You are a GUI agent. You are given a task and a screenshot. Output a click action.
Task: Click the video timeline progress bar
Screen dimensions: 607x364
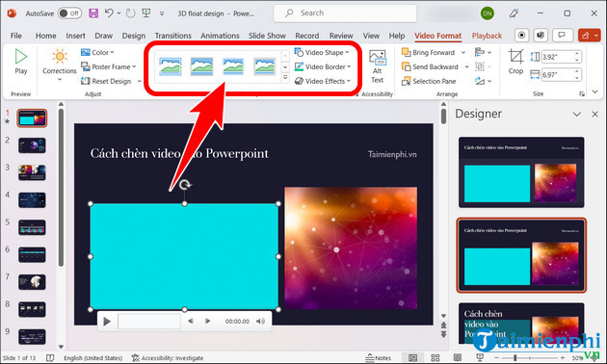click(149, 321)
